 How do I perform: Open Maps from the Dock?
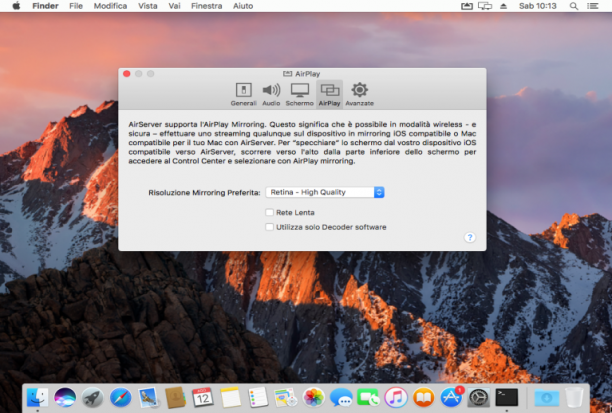(286, 397)
